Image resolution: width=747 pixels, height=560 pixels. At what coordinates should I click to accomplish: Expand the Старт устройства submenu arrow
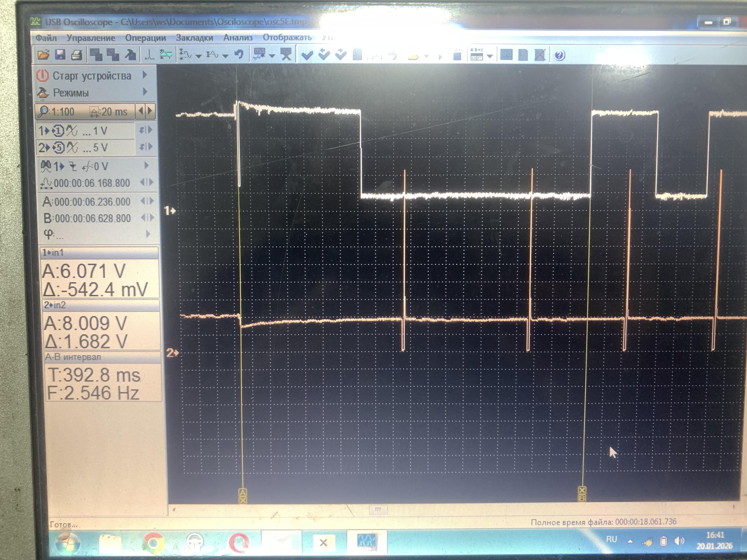tap(145, 75)
